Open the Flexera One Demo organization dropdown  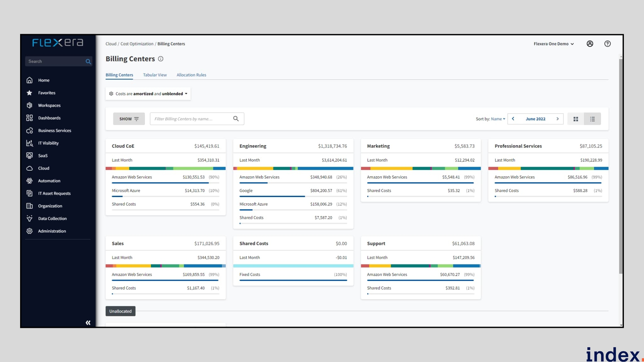click(x=553, y=44)
